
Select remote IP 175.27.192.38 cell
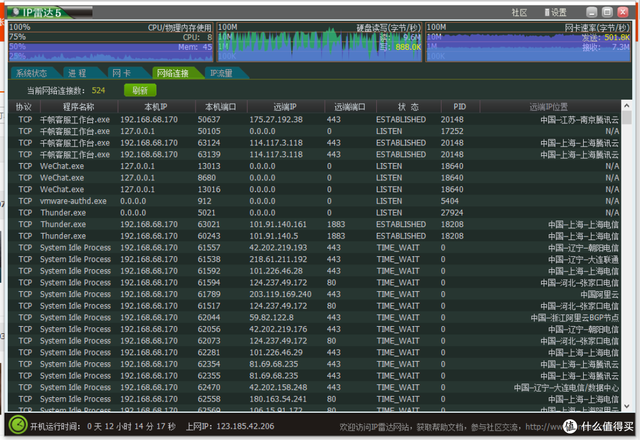click(x=276, y=120)
